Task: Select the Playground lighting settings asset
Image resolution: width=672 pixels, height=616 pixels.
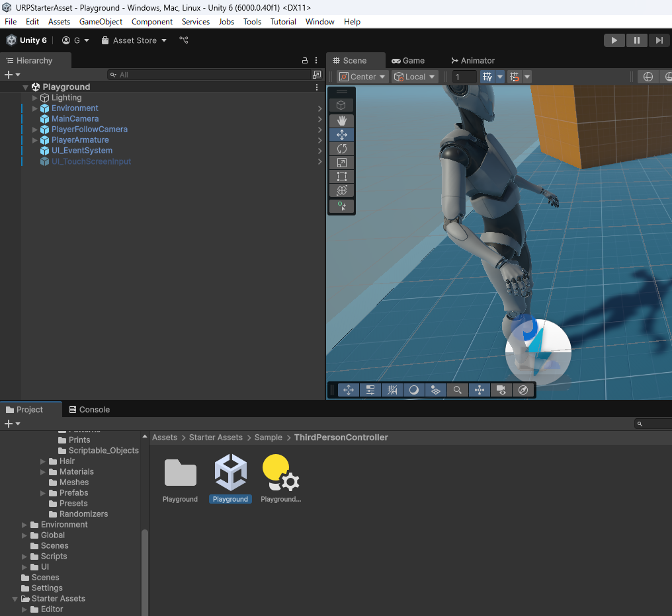Action: click(280, 479)
